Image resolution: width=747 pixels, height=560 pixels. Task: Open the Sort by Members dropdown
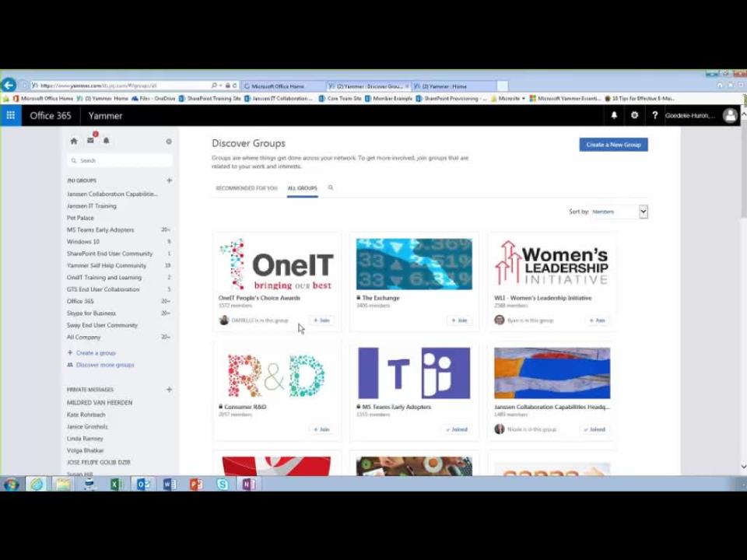coord(619,212)
